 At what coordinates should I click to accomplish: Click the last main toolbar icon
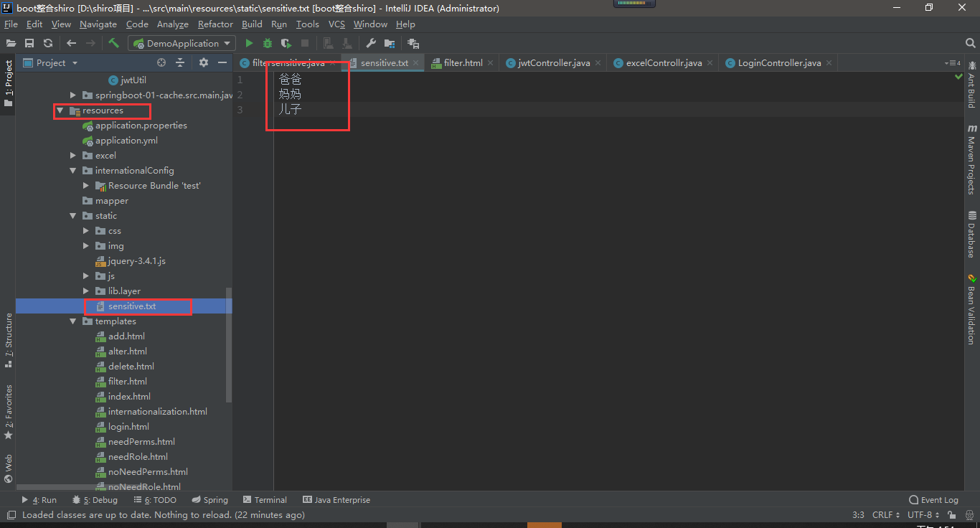[413, 43]
